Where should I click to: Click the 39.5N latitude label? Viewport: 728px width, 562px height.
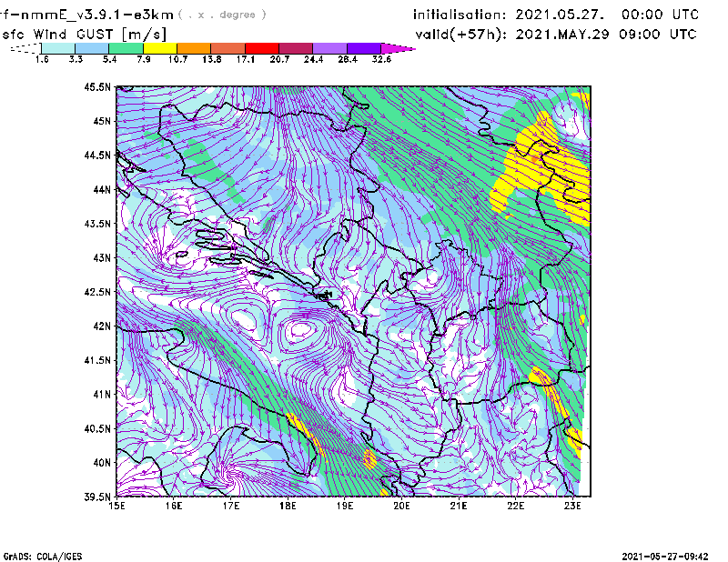pyautogui.click(x=97, y=497)
